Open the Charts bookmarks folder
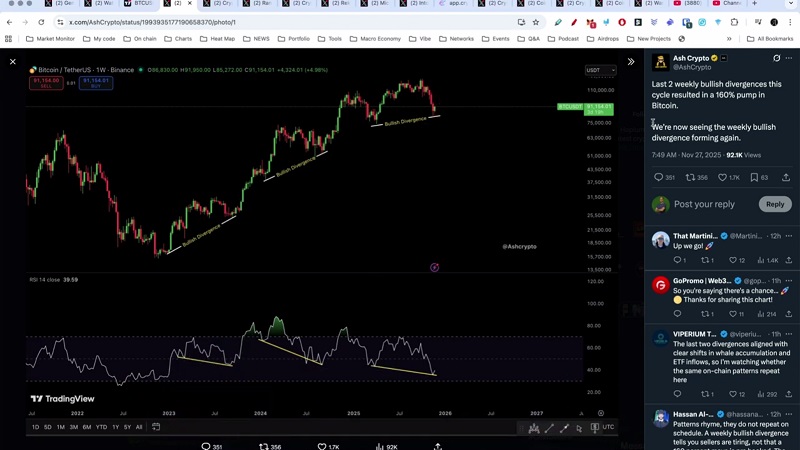Screen dimensions: 800x450 (x=177, y=39)
